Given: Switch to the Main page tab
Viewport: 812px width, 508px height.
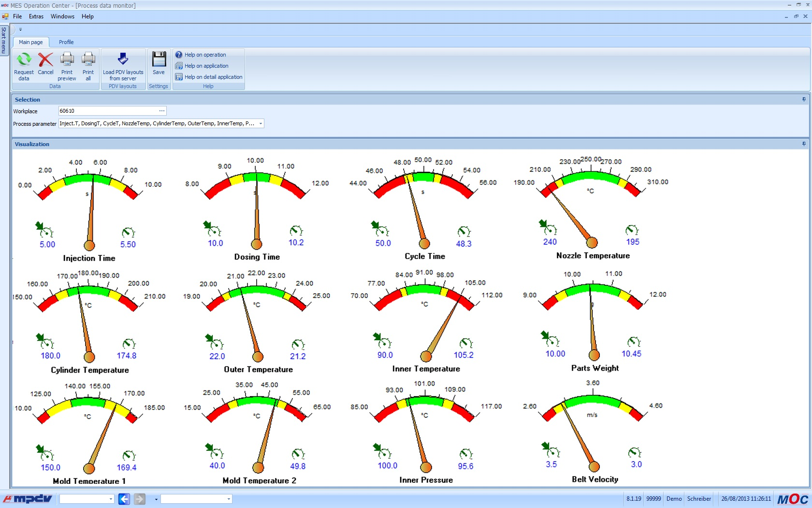Looking at the screenshot, I should tap(31, 42).
